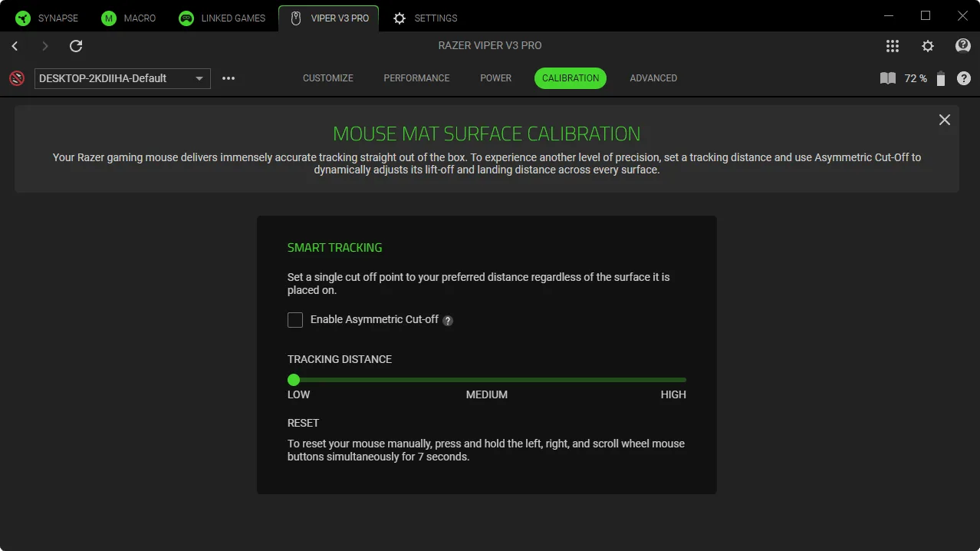980x551 pixels.
Task: Open the SETTINGS tab
Action: (426, 18)
